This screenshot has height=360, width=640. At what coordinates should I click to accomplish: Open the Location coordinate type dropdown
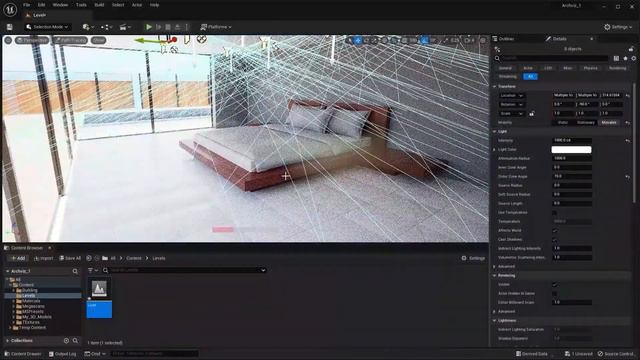click(512, 96)
